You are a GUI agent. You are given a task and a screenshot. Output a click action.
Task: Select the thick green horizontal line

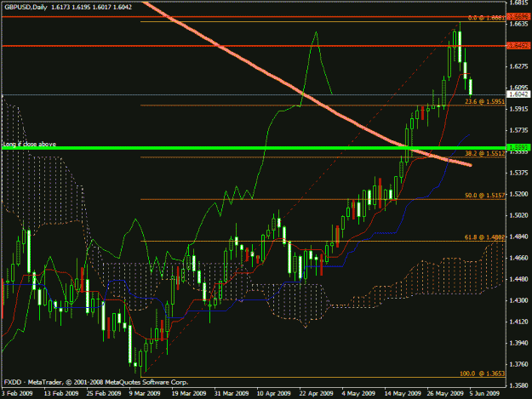(x=254, y=148)
